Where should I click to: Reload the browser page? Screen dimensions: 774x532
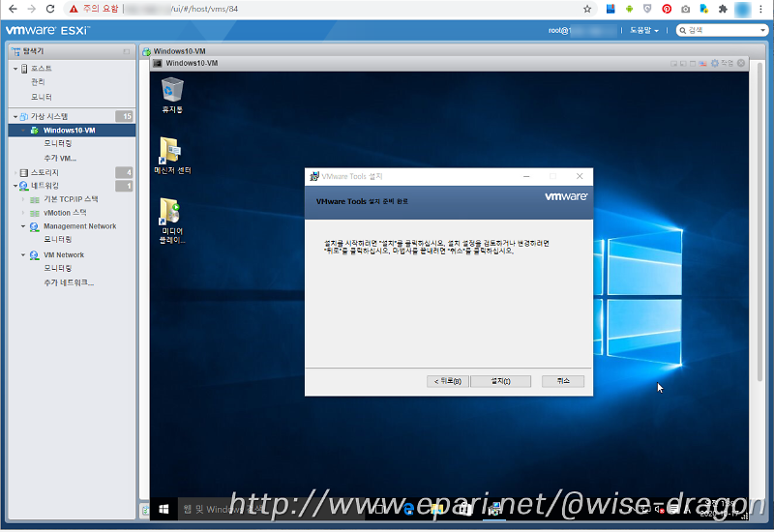(50, 9)
